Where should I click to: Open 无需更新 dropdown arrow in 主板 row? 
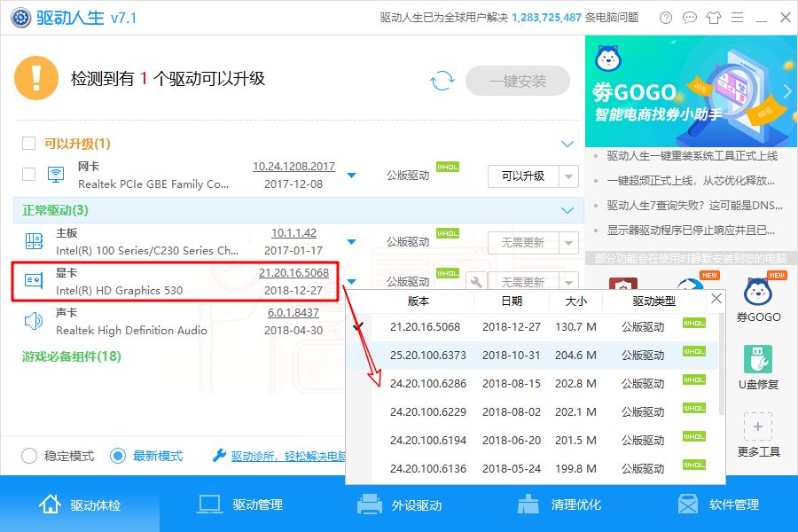pyautogui.click(x=568, y=243)
